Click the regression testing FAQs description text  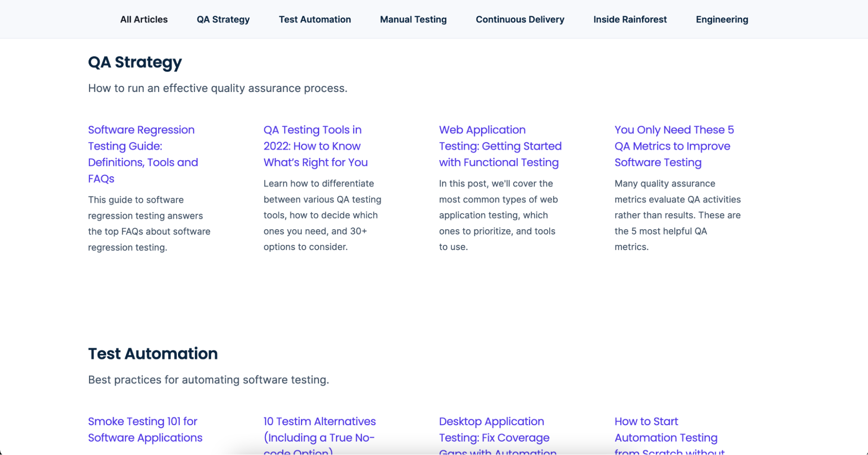pos(149,224)
